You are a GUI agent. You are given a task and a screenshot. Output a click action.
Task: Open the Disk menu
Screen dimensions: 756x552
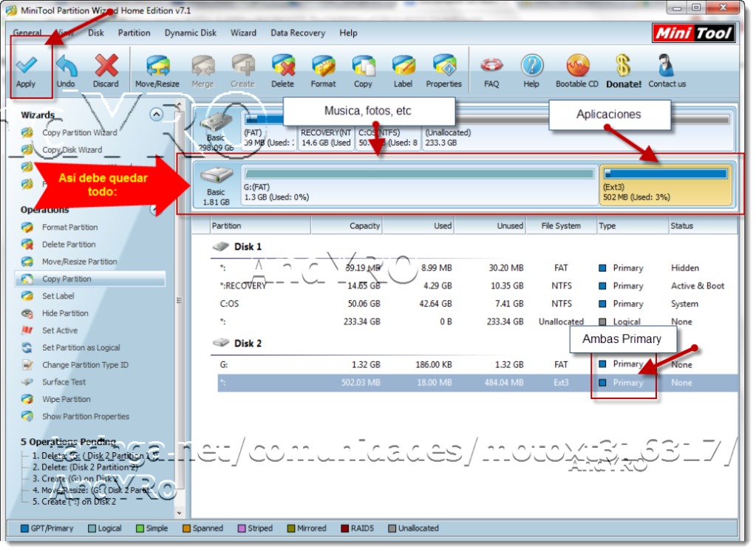(x=96, y=33)
